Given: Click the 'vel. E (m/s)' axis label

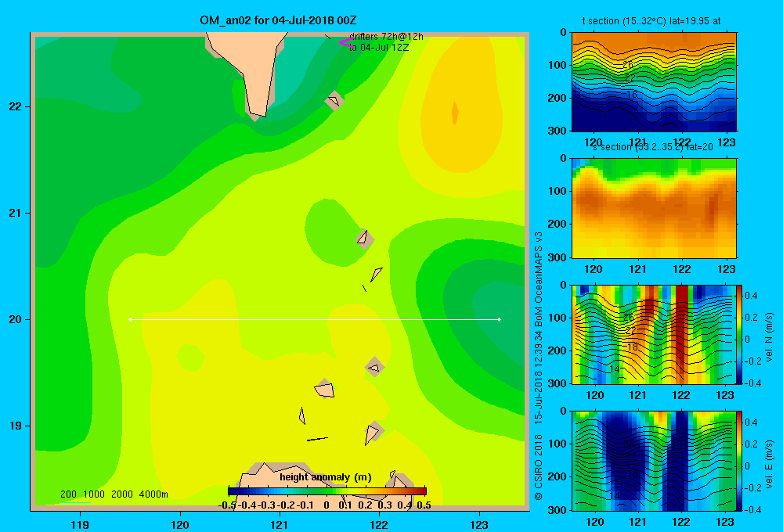Looking at the screenshot, I should coord(770,463).
